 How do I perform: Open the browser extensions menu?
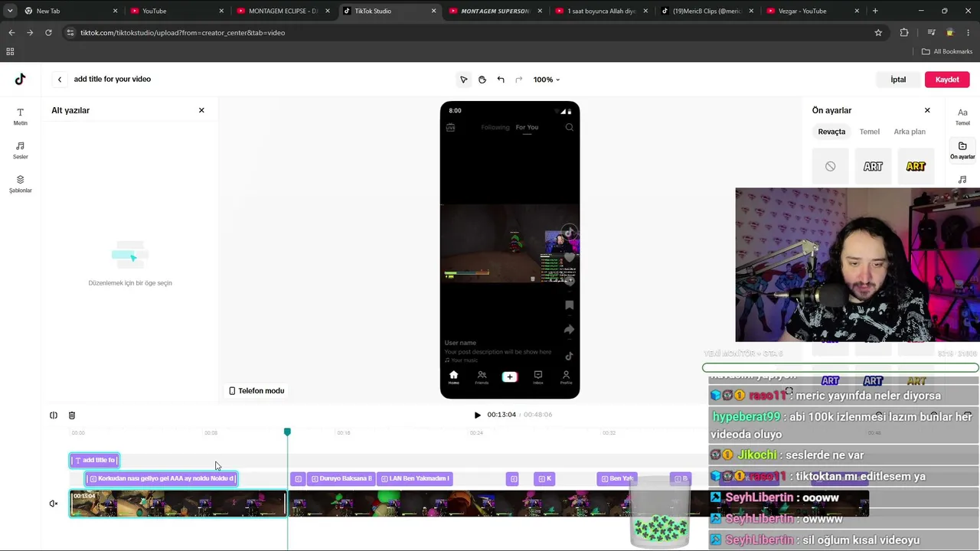904,33
